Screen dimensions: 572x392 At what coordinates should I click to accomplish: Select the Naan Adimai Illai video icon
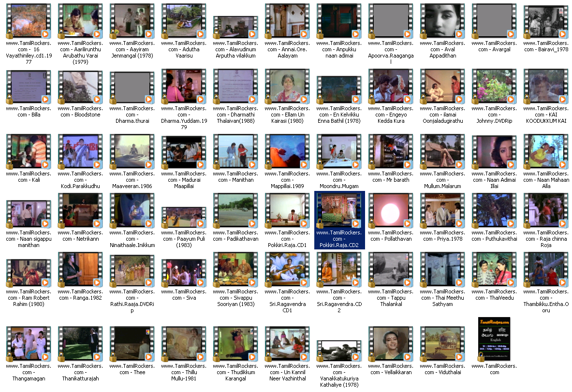[x=494, y=152]
